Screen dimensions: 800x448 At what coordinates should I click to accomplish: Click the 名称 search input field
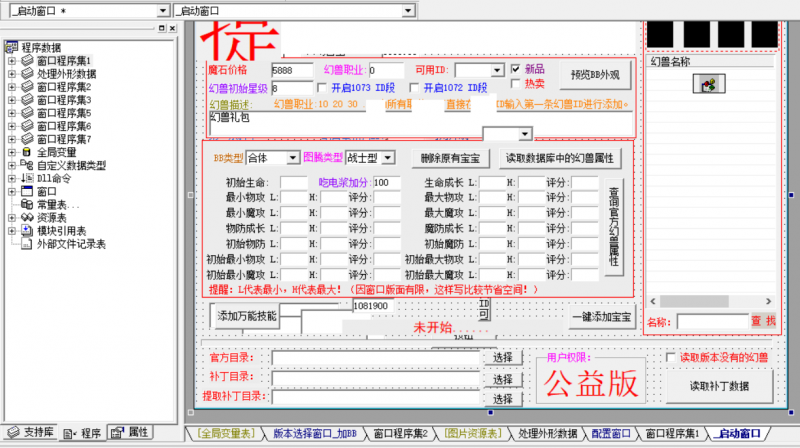(x=713, y=321)
